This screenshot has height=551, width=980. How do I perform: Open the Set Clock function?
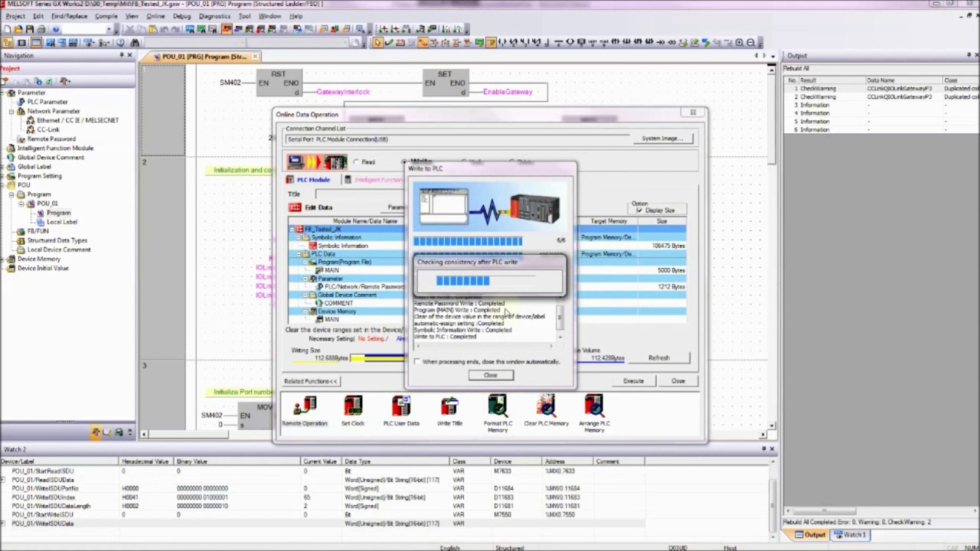[353, 410]
